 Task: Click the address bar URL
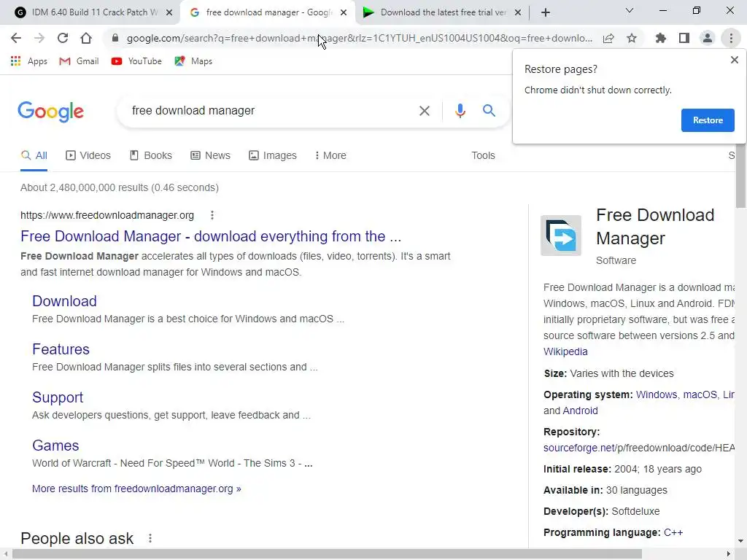pyautogui.click(x=360, y=38)
